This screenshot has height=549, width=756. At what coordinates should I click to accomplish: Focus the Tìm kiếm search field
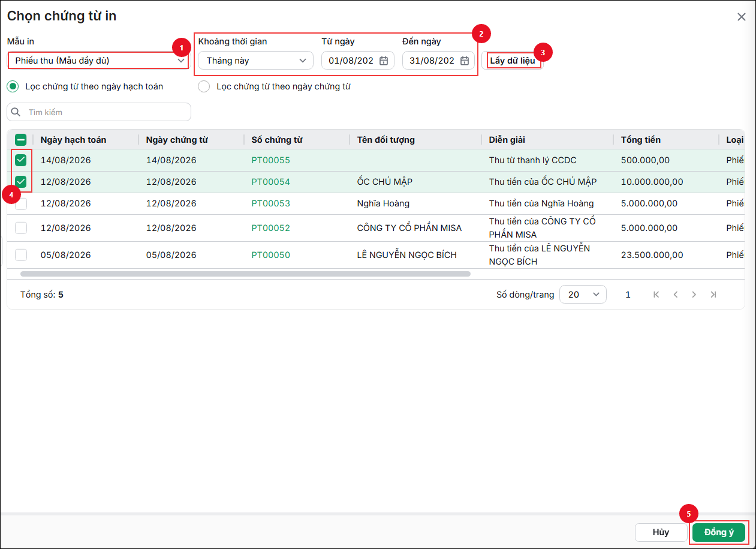[x=99, y=112]
